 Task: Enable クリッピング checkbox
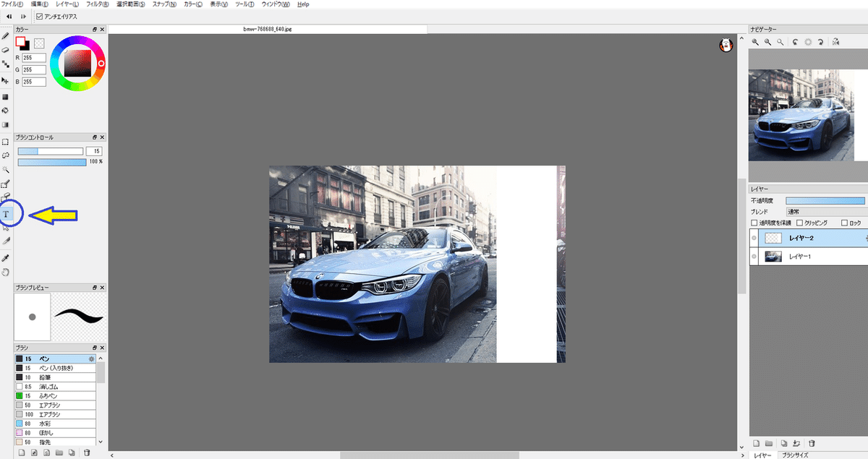click(x=799, y=223)
